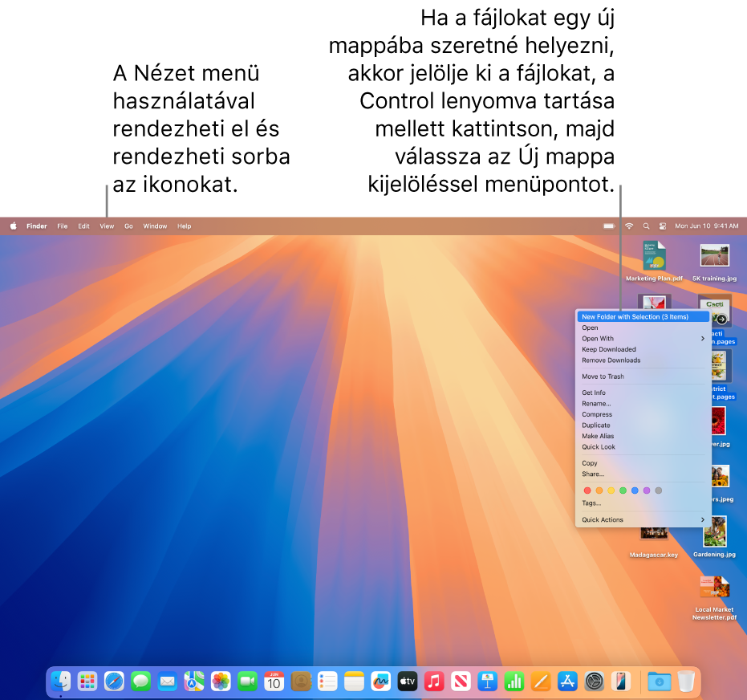Open App Store in the Dock
This screenshot has height=700, width=747.
[567, 682]
